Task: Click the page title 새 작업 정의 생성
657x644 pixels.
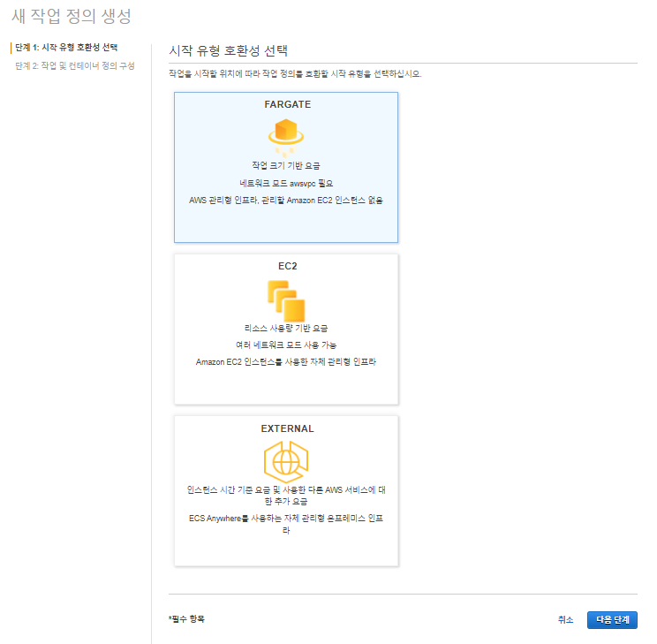Action: 72,17
